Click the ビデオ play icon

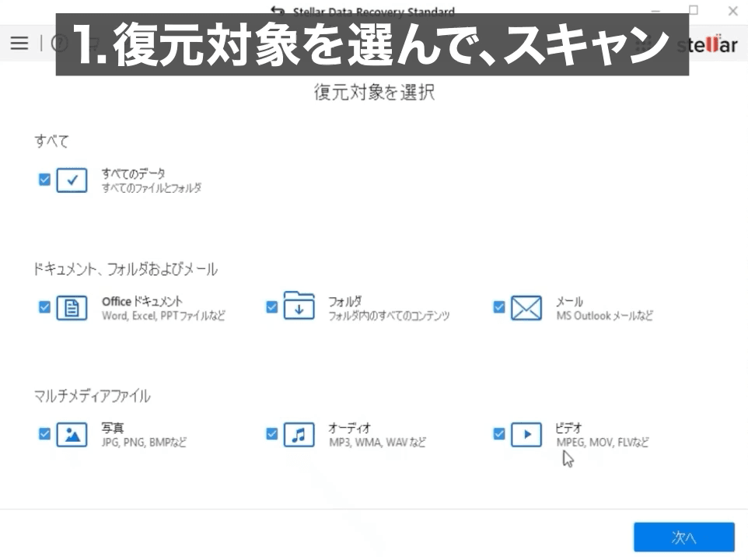526,433
